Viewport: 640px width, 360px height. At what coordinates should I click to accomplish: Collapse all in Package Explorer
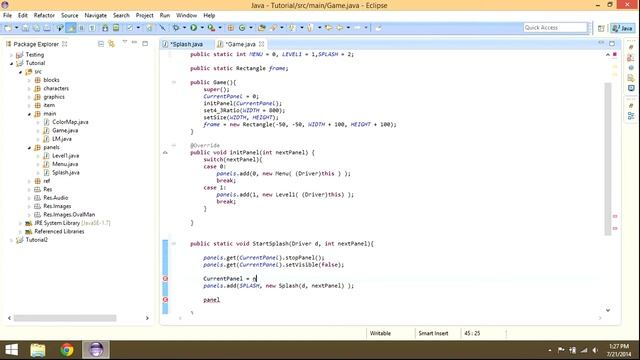pyautogui.click(x=101, y=44)
